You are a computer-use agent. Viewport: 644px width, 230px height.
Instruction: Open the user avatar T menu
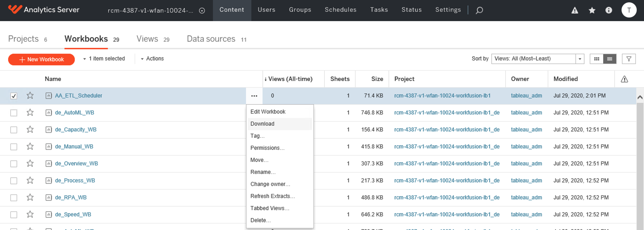coord(629,10)
